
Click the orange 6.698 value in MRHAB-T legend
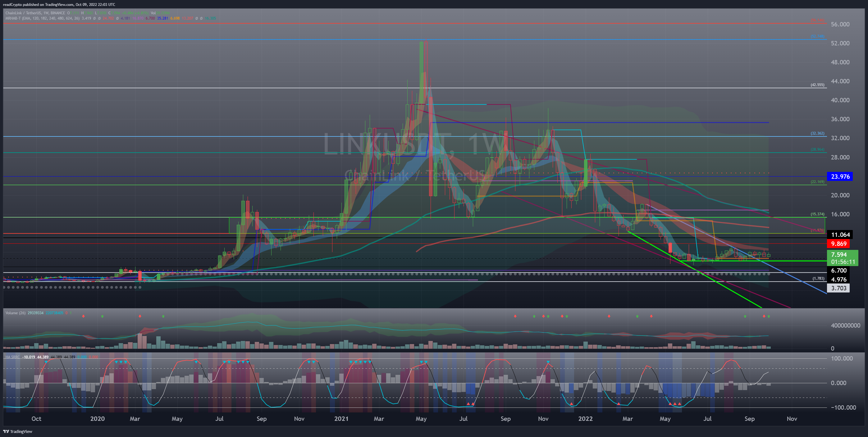pos(175,18)
